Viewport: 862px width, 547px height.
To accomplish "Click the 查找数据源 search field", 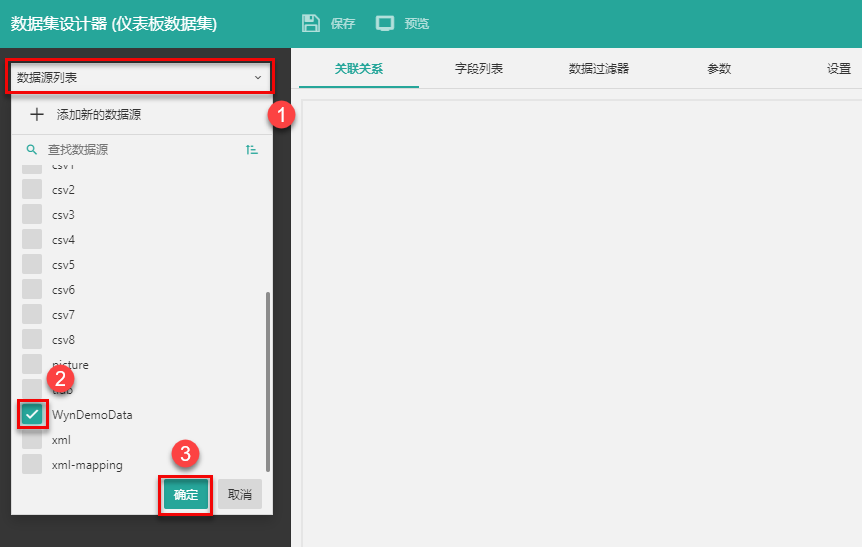I will [x=140, y=149].
